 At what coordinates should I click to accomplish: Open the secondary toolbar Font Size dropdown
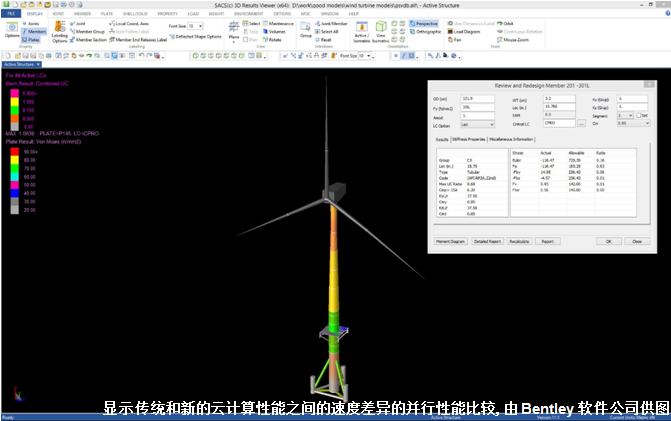point(368,56)
